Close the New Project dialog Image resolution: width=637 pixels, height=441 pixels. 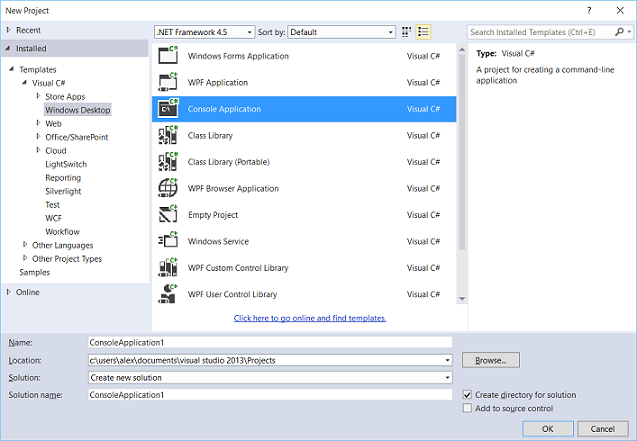point(620,11)
